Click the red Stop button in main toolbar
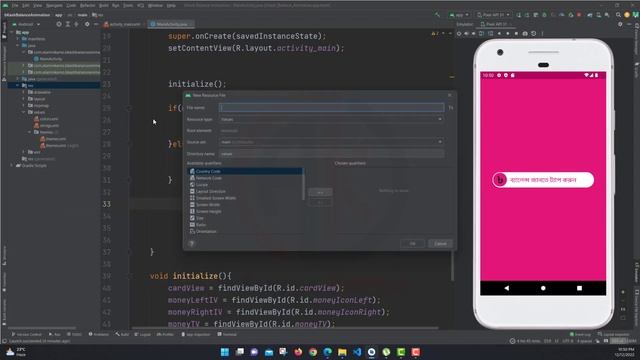640x360 pixels. pos(579,15)
